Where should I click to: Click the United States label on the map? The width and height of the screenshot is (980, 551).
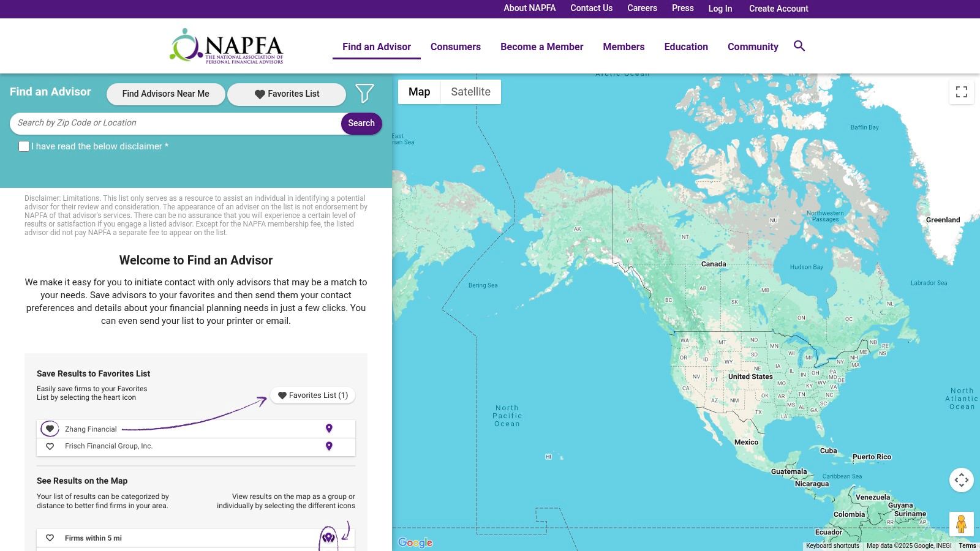750,377
